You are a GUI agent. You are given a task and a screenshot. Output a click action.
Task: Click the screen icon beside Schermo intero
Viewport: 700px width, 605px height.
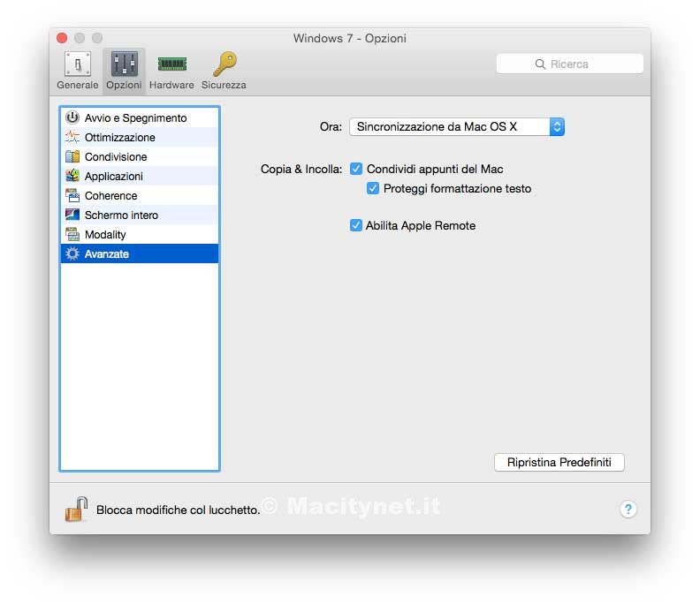point(72,215)
